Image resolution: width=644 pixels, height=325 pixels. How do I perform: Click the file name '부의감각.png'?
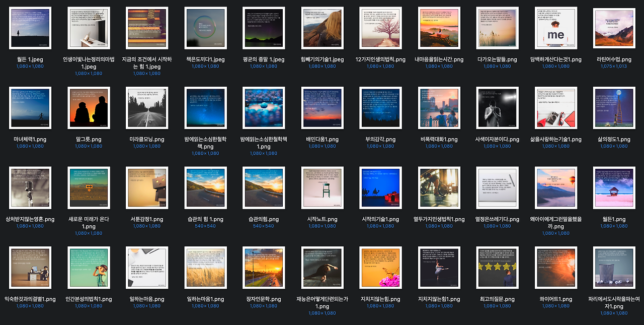380,140
